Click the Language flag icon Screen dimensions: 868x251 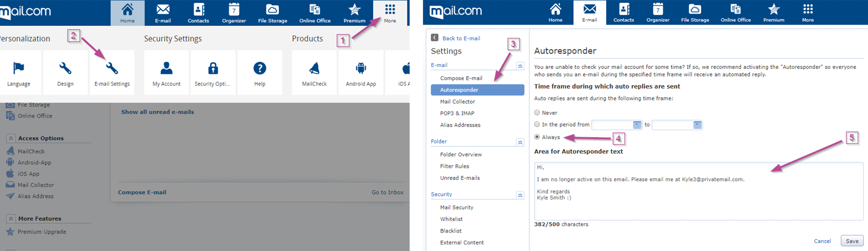pos(19,68)
